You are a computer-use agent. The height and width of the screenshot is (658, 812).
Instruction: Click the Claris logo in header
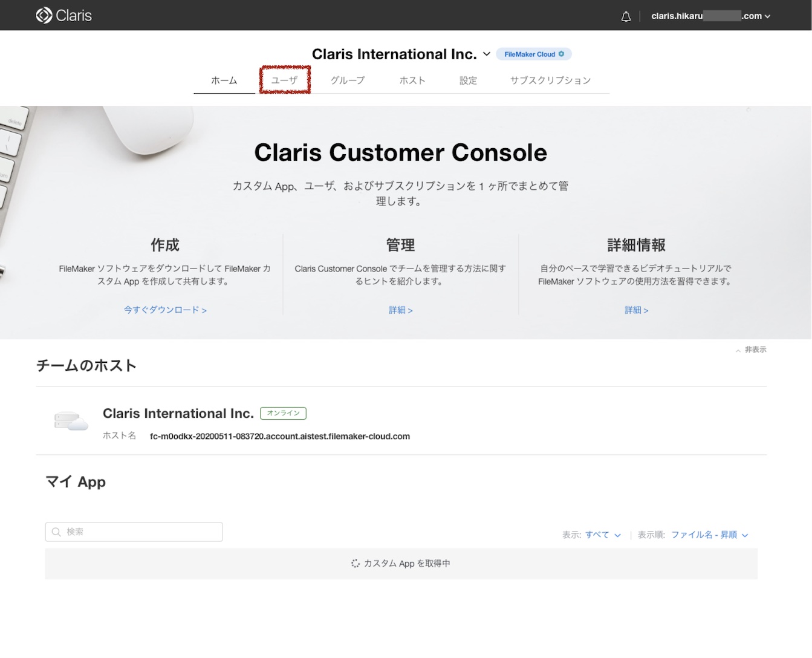coord(63,15)
